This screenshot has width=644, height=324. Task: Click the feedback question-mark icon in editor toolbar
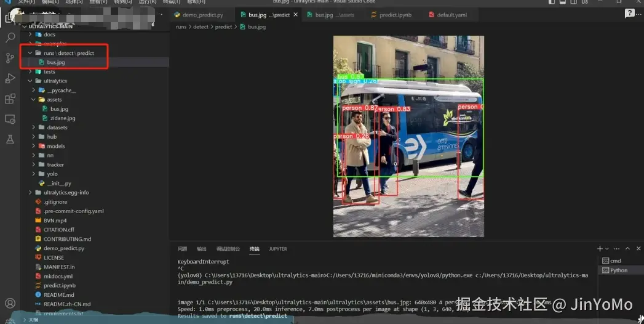[629, 14]
